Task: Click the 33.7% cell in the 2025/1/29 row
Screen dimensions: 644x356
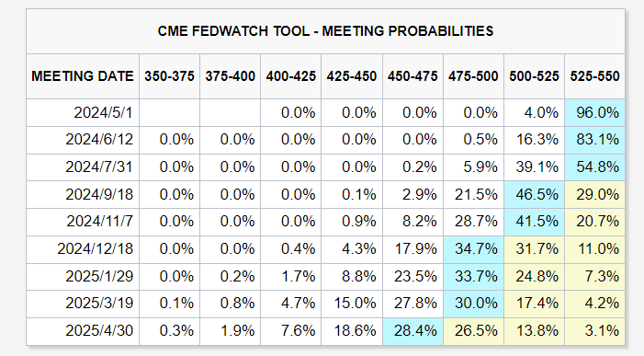Action: [x=473, y=277]
